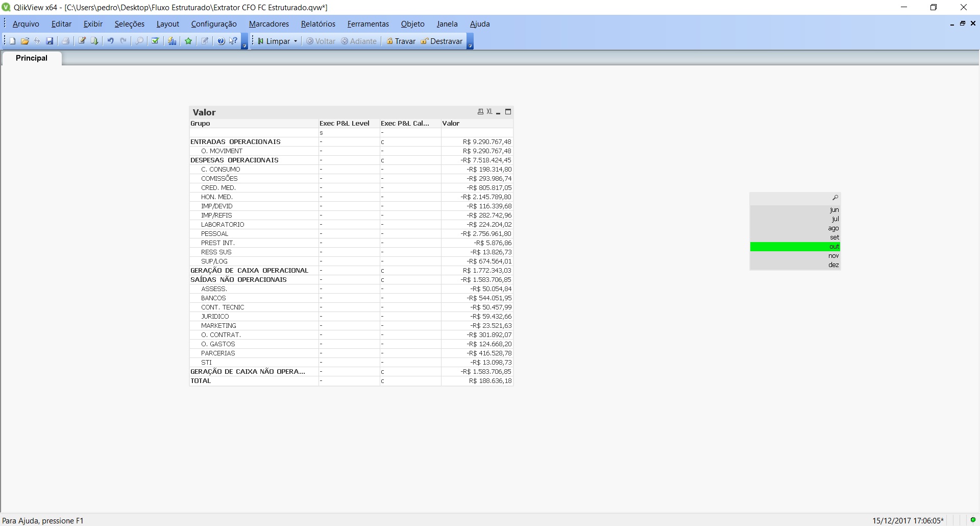
Task: Click the search magnifier in the month listbox
Action: [x=836, y=198]
